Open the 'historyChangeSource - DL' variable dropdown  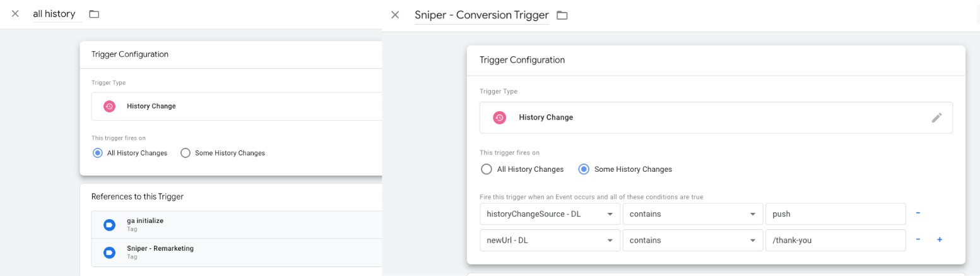coord(550,214)
